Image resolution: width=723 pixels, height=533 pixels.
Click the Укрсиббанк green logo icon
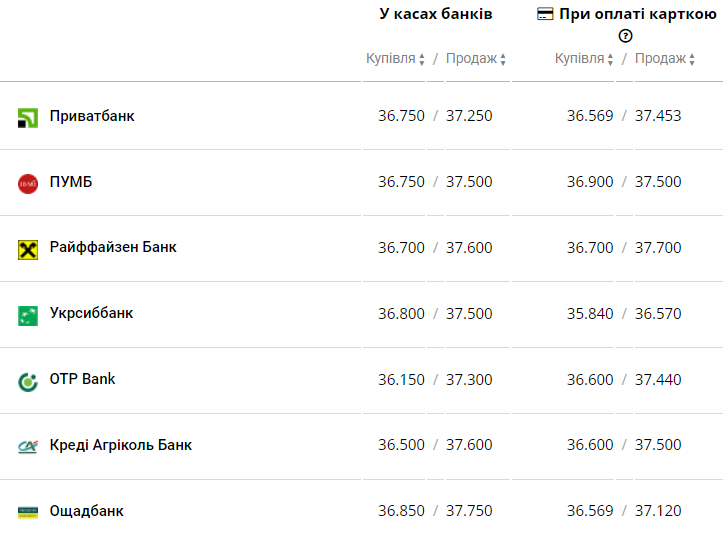pyautogui.click(x=28, y=316)
